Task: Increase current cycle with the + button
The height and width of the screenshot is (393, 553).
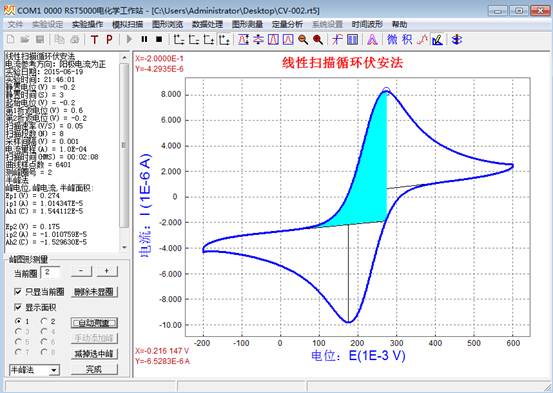Action: click(107, 271)
